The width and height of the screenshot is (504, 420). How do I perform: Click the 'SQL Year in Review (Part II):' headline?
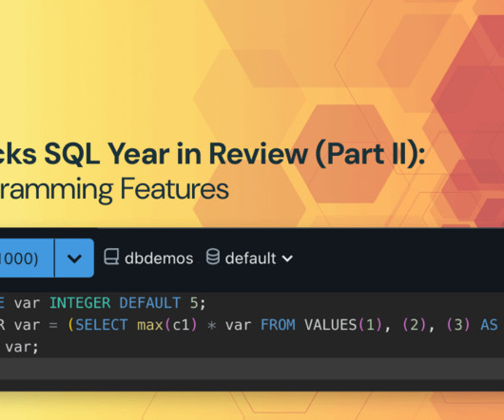click(235, 155)
